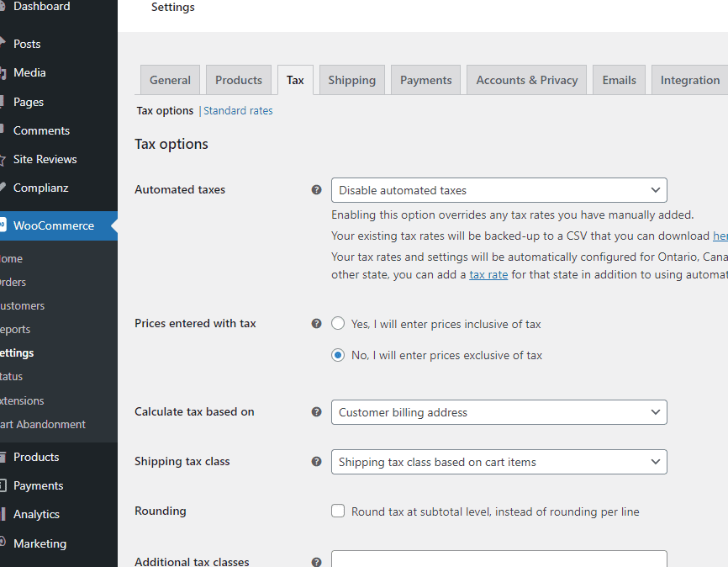Enable round tax at subtotal level checkbox
This screenshot has width=728, height=567.
point(338,511)
